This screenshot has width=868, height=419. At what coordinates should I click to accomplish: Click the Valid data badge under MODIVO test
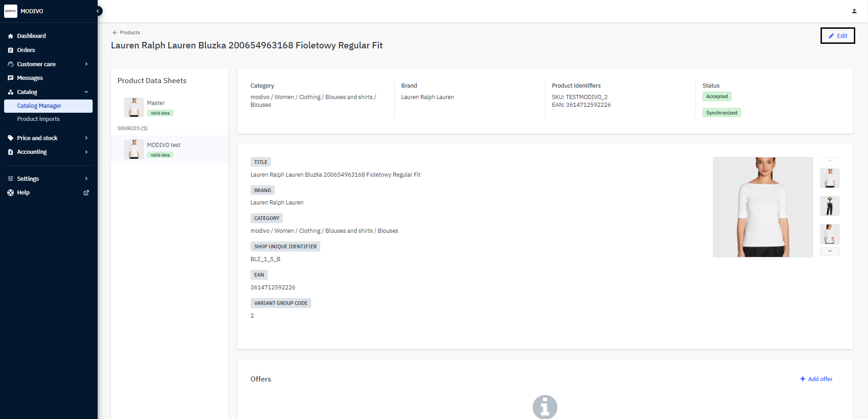[x=160, y=155]
